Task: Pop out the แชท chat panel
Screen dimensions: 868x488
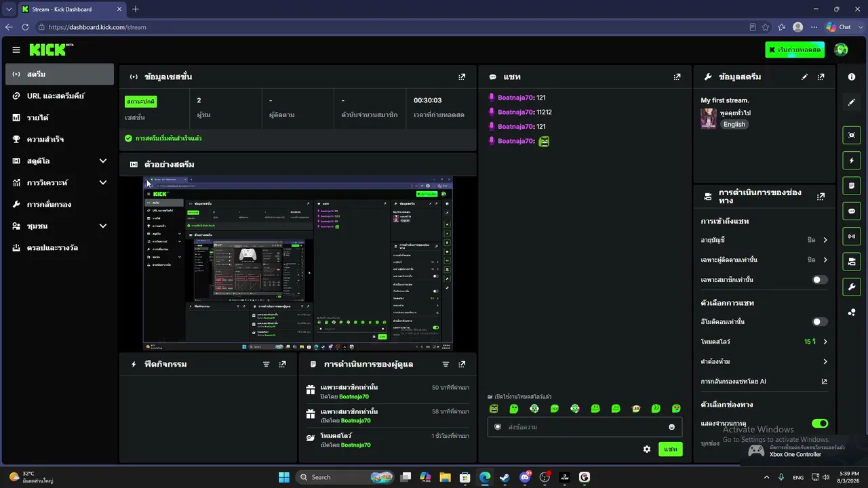Action: [677, 77]
